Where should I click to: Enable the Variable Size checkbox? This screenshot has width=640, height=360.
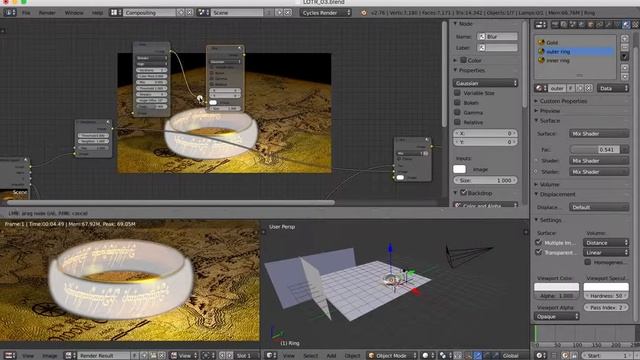pos(457,93)
